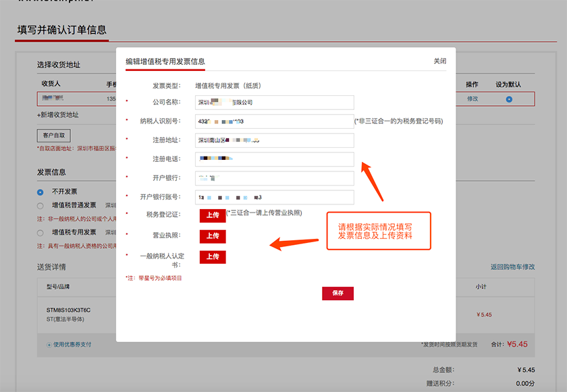Click into the 注册地址 field
The image size is (567, 392).
click(274, 140)
